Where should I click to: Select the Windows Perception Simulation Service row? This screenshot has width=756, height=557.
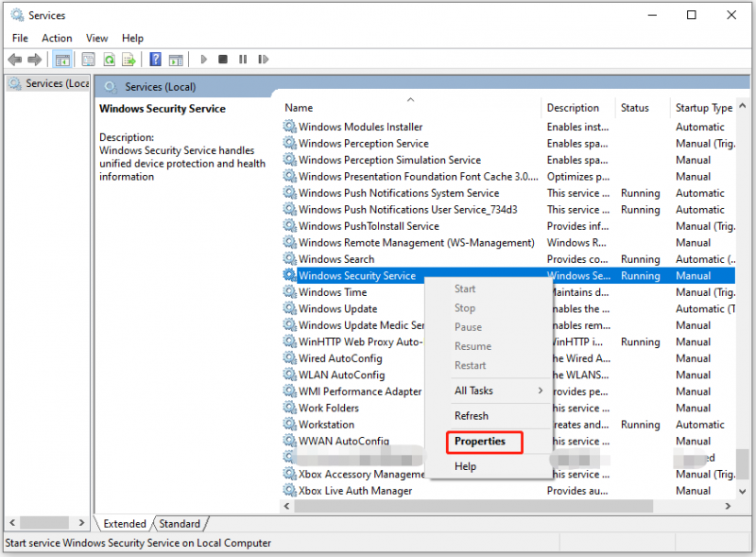tap(508, 160)
